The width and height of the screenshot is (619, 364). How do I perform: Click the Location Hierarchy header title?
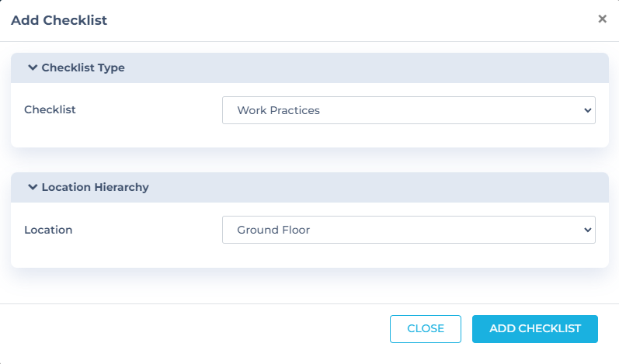(95, 187)
